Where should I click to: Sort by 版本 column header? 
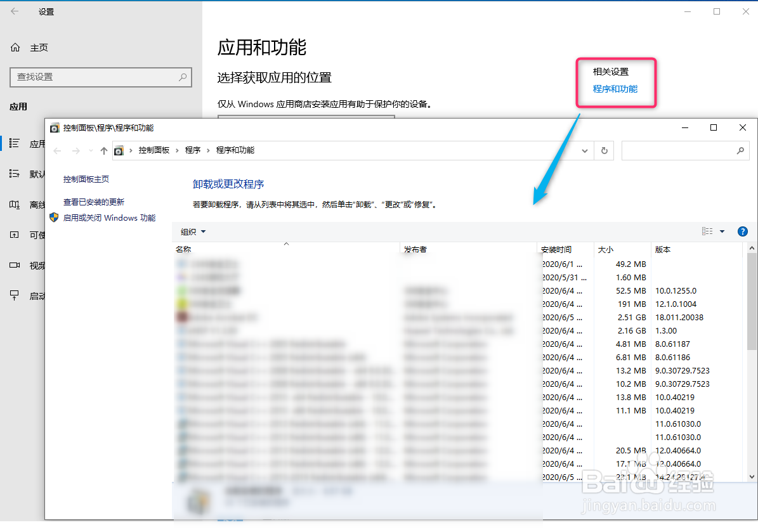pyautogui.click(x=696, y=249)
